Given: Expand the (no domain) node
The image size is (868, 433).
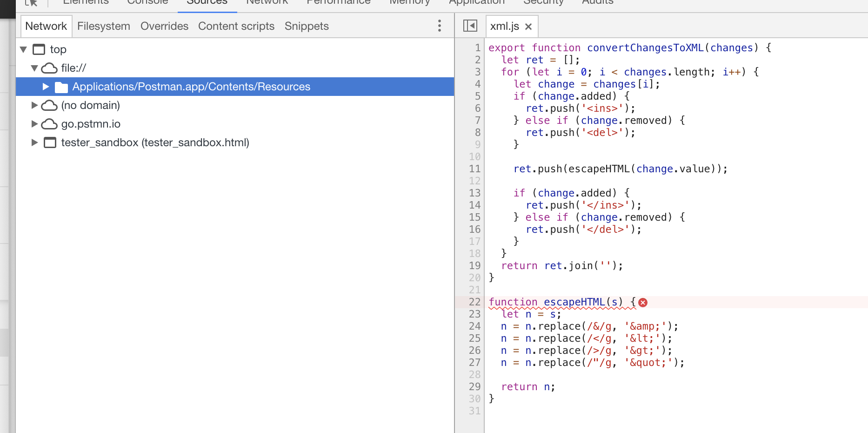Looking at the screenshot, I should click(34, 105).
